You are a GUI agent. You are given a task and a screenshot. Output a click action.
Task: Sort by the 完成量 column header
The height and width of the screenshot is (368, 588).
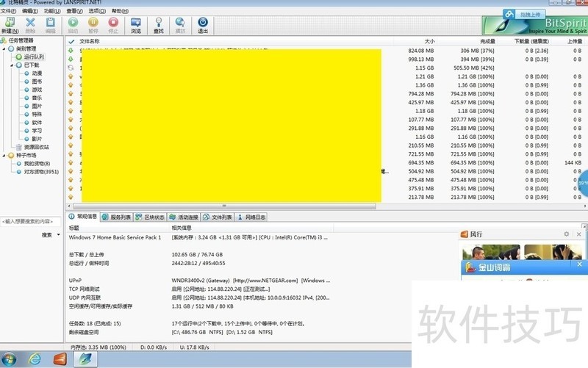pos(487,41)
